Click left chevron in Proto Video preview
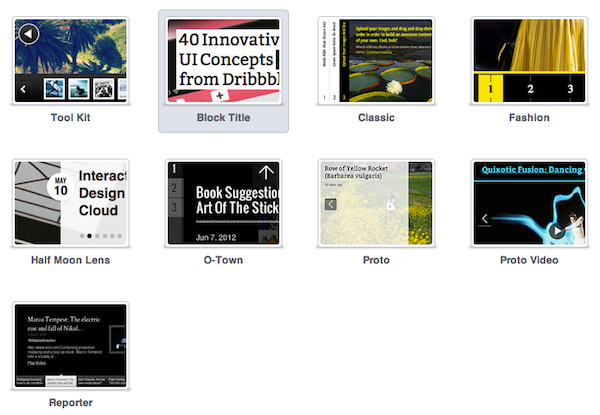 pyautogui.click(x=485, y=219)
